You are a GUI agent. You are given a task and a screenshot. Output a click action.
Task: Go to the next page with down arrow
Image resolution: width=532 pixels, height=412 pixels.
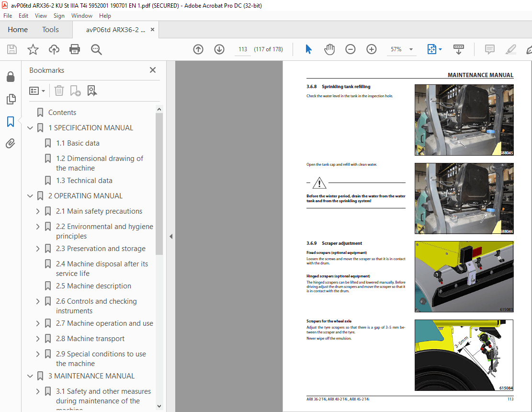point(219,49)
